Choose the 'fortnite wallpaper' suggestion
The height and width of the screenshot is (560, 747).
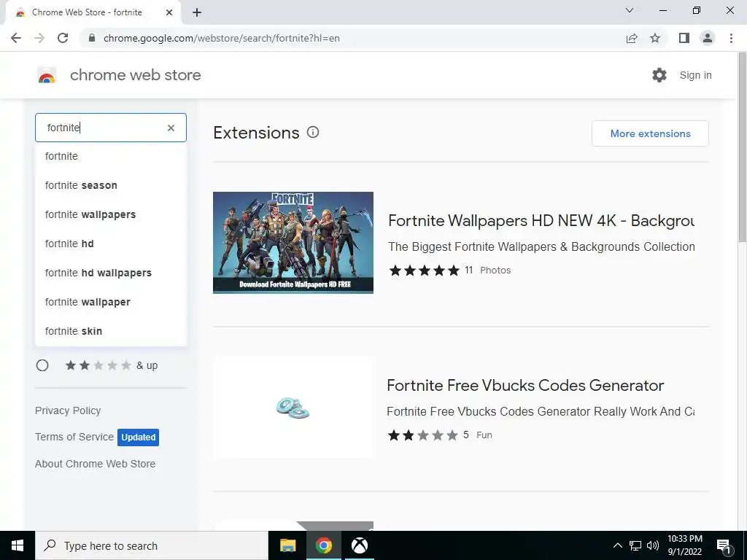coord(111,302)
